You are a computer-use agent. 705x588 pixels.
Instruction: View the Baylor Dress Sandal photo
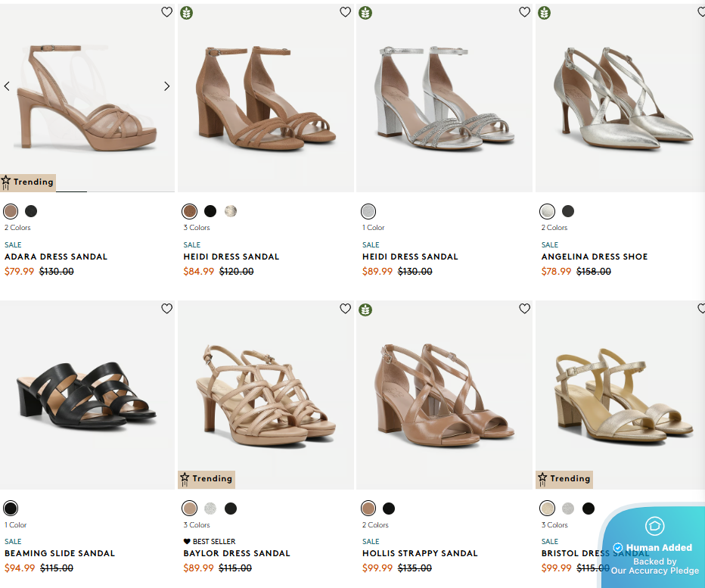click(266, 395)
